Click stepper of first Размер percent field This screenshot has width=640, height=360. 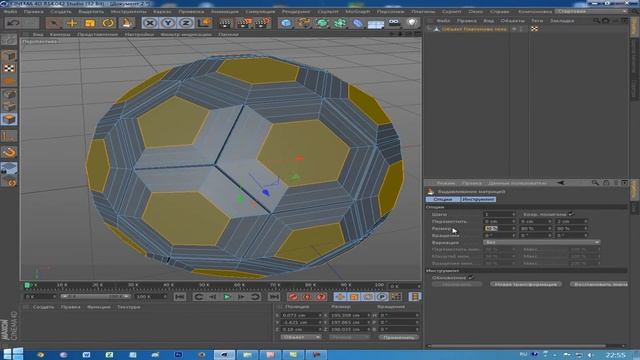click(x=514, y=229)
